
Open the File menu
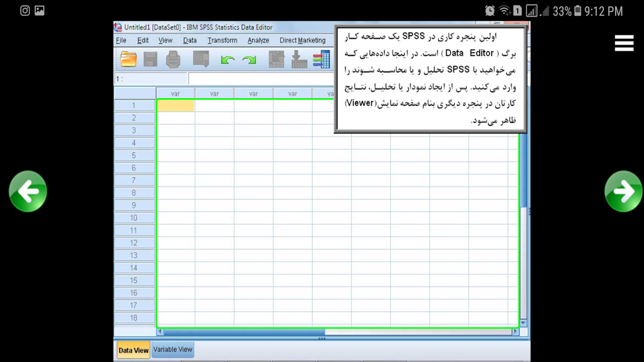pos(121,40)
